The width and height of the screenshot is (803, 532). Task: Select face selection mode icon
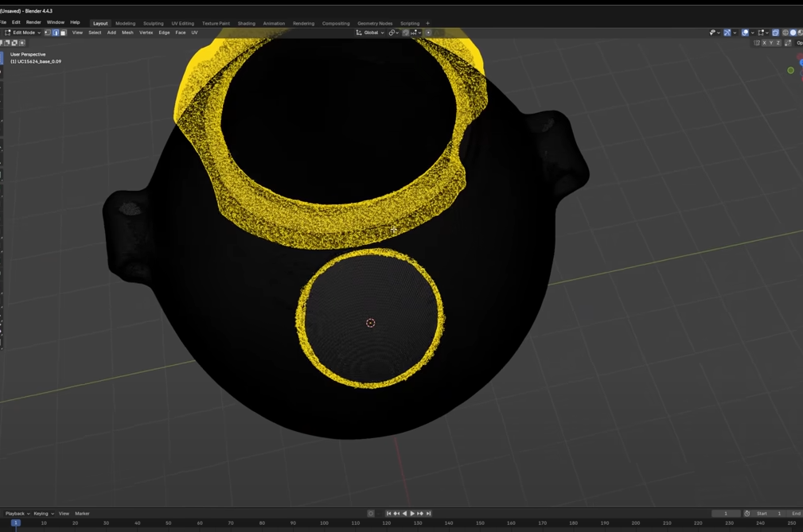[63, 33]
